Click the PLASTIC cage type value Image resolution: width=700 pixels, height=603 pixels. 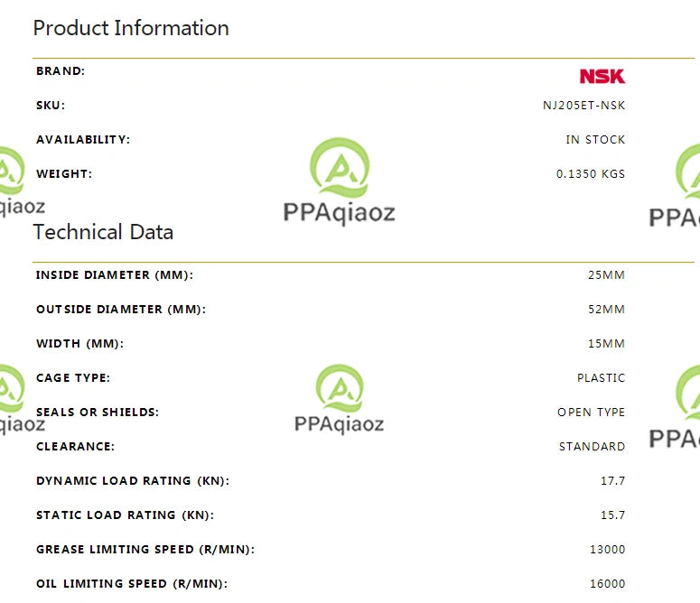[602, 377]
